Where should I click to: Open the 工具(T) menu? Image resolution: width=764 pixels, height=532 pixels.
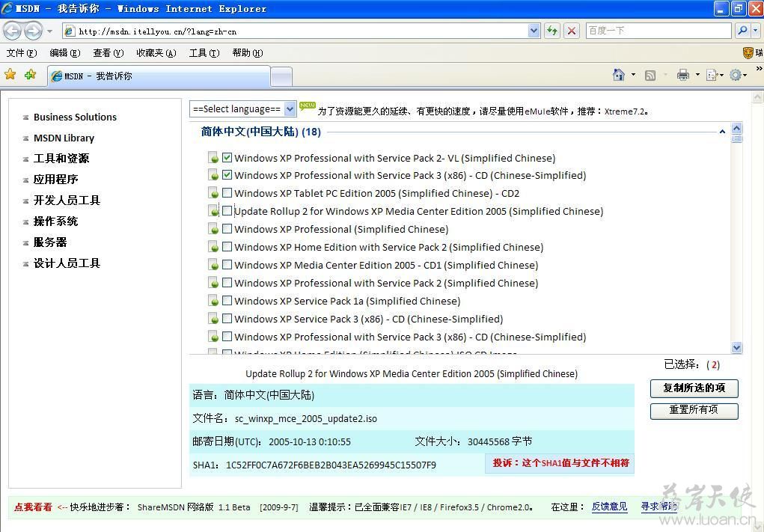(x=204, y=52)
